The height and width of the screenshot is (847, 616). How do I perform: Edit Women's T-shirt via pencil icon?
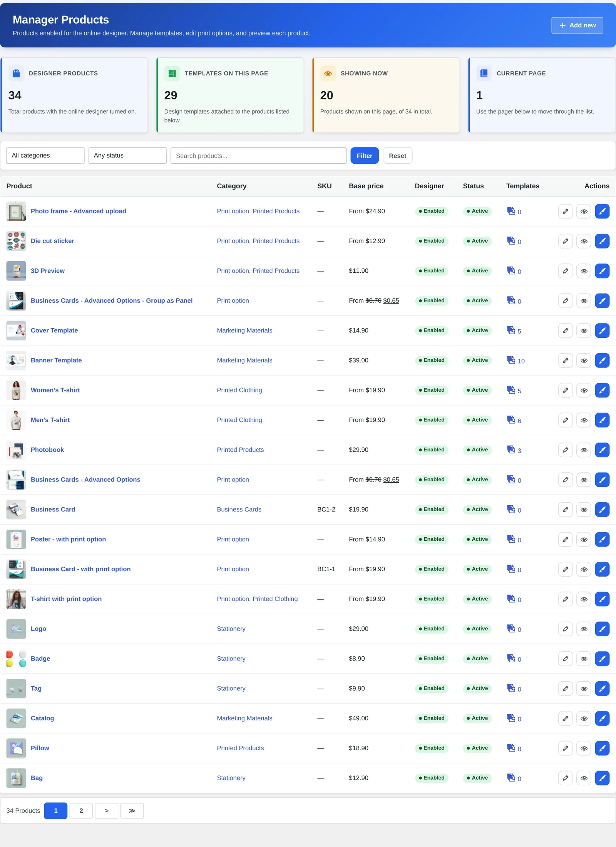(565, 390)
